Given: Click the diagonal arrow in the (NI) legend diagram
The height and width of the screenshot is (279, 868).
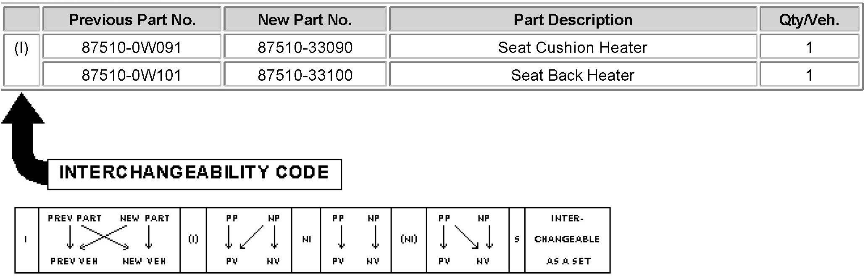Looking at the screenshot, I should click(x=466, y=237).
